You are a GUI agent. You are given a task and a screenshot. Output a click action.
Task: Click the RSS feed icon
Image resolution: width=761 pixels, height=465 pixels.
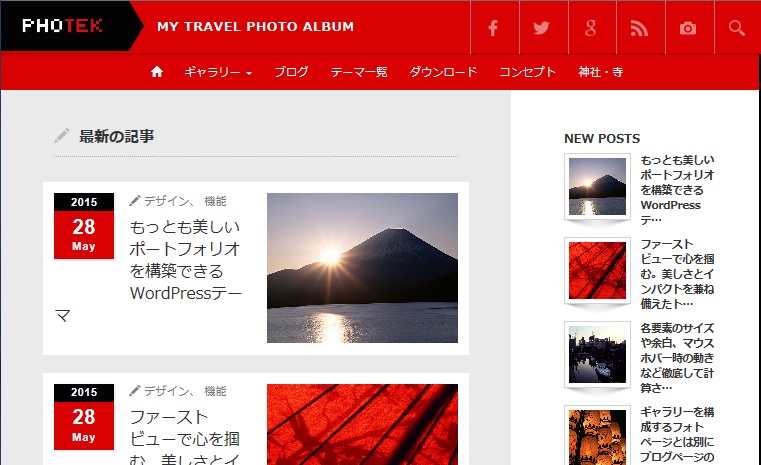[x=641, y=28]
